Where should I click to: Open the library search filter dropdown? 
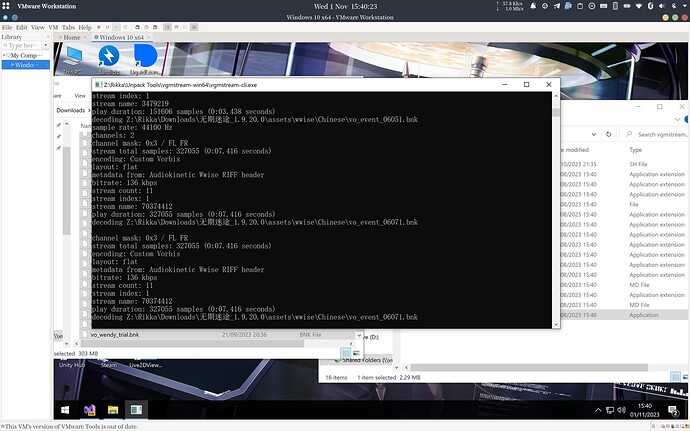tap(45, 45)
